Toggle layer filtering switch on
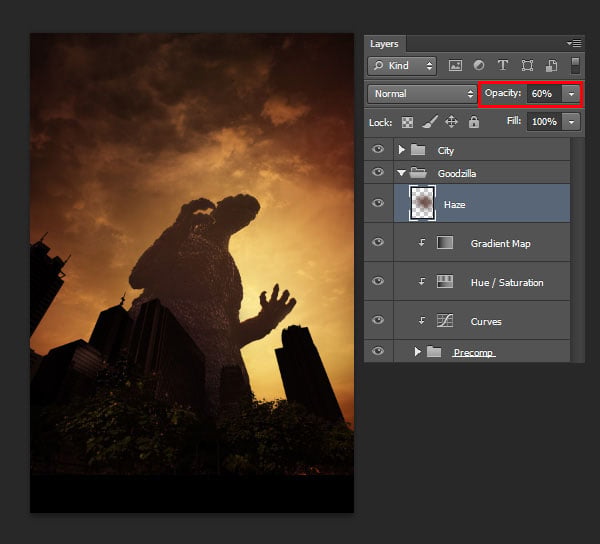600x544 pixels. click(x=575, y=66)
